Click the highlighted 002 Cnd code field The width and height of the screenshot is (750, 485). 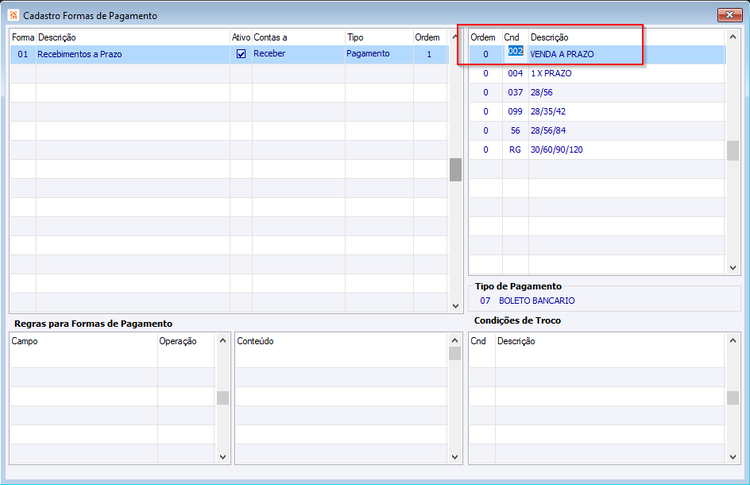pyautogui.click(x=515, y=51)
